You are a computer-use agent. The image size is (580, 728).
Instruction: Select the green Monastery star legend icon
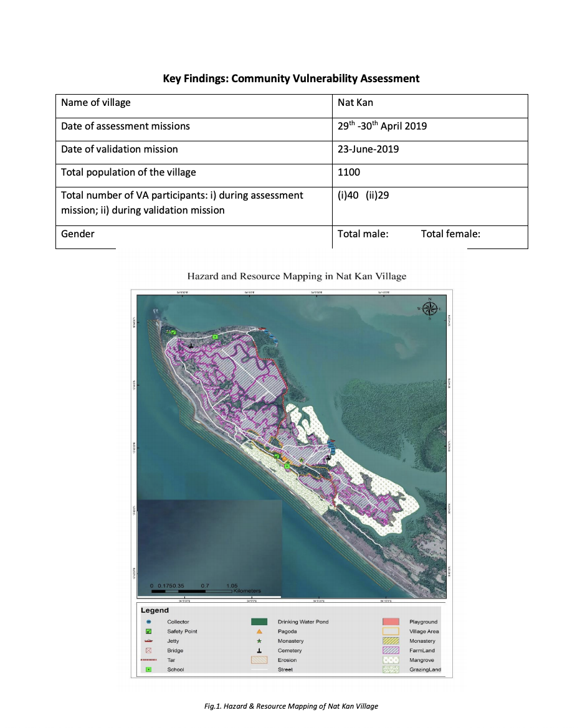(259, 641)
